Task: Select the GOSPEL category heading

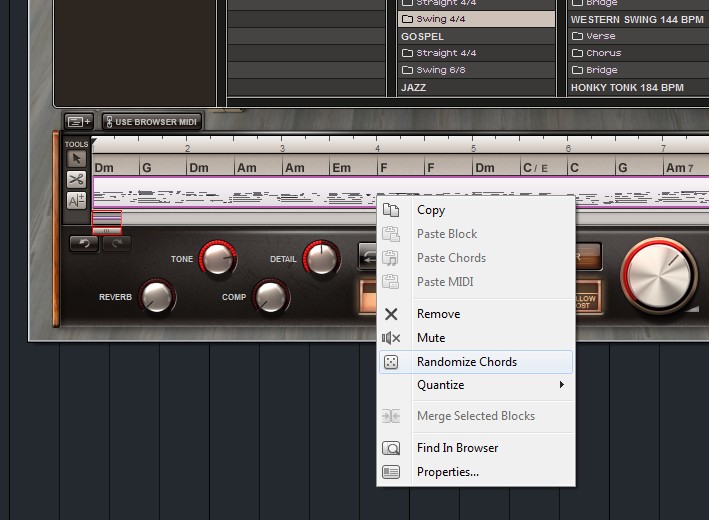Action: [x=477, y=36]
